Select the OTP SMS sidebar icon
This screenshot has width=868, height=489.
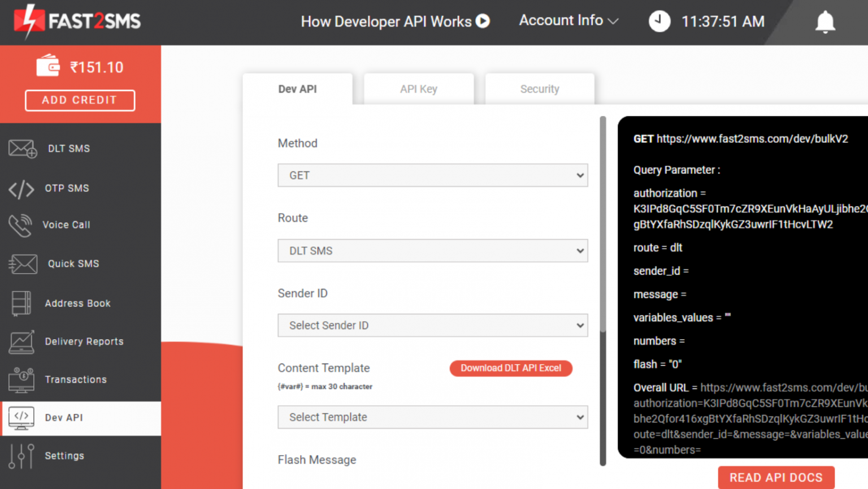21,189
